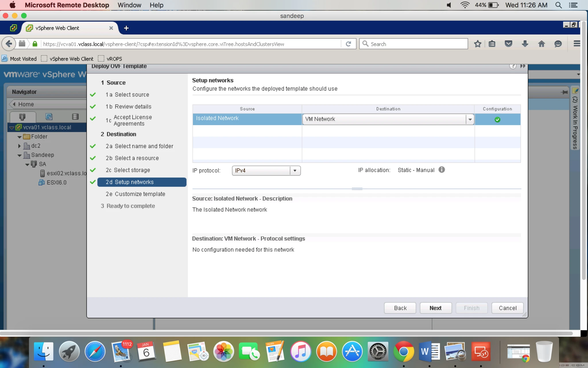The image size is (588, 368).
Task: Open Google Chrome from the dock
Action: pos(403,351)
